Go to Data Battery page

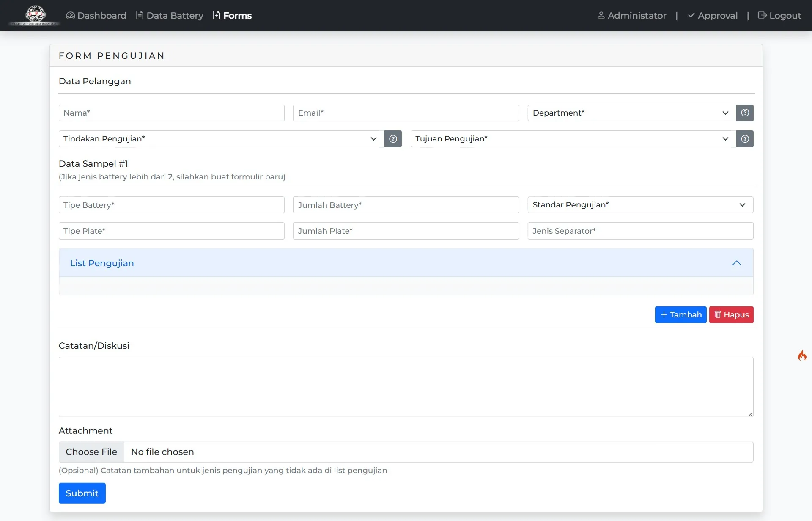[x=170, y=16]
